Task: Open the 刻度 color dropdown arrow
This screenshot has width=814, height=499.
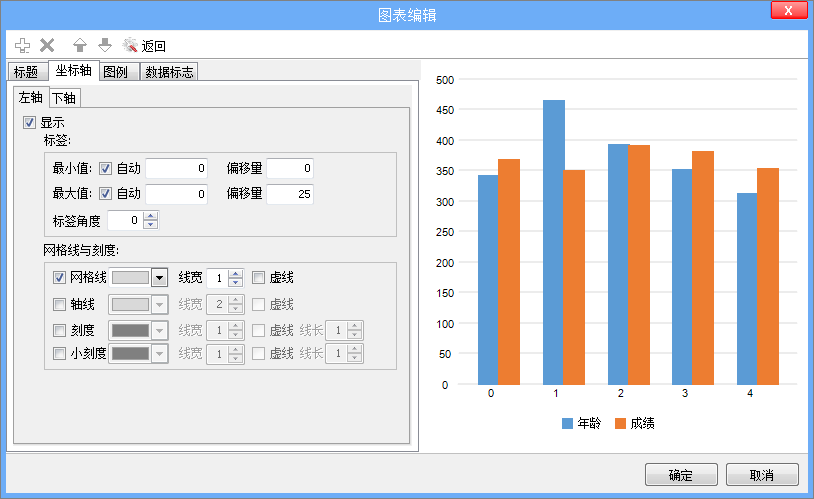Action: pyautogui.click(x=159, y=330)
